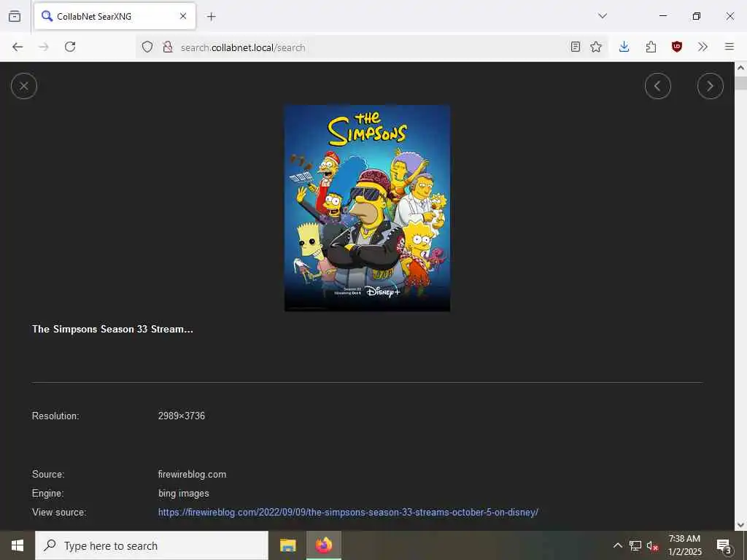Go forward in browser history
747x560 pixels.
44,47
